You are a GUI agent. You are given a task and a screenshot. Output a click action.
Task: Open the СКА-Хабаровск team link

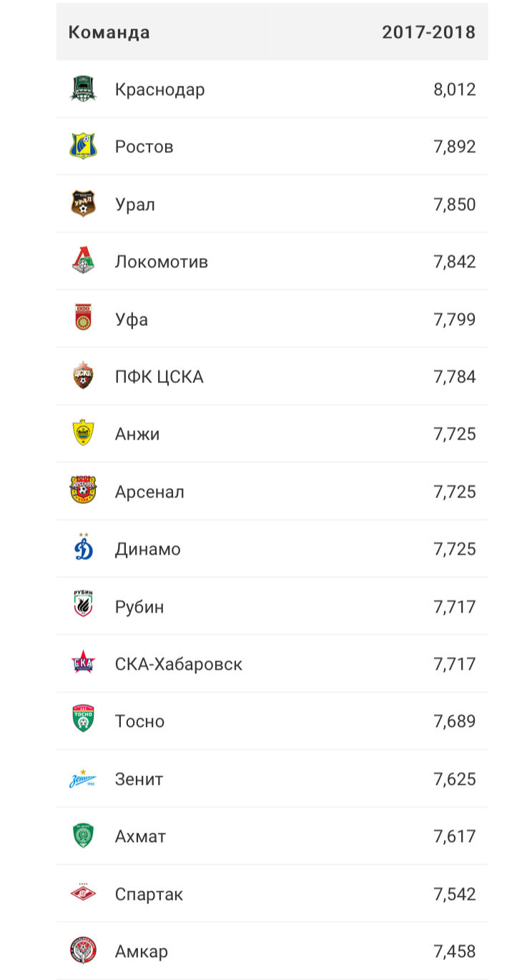[x=179, y=663]
